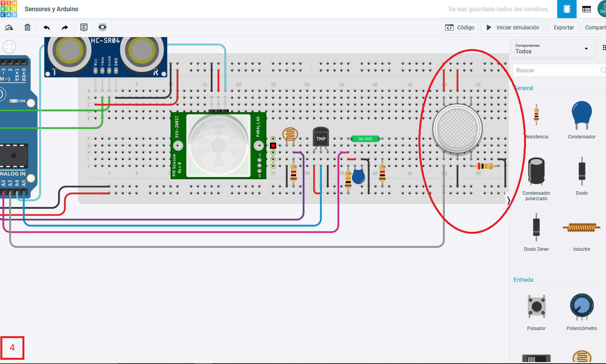Zoom to fit the circuit view
This screenshot has width=606, height=364.
pyautogui.click(x=9, y=47)
